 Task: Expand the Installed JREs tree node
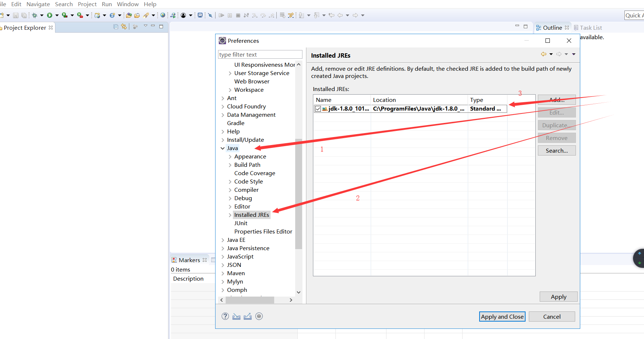coord(230,215)
